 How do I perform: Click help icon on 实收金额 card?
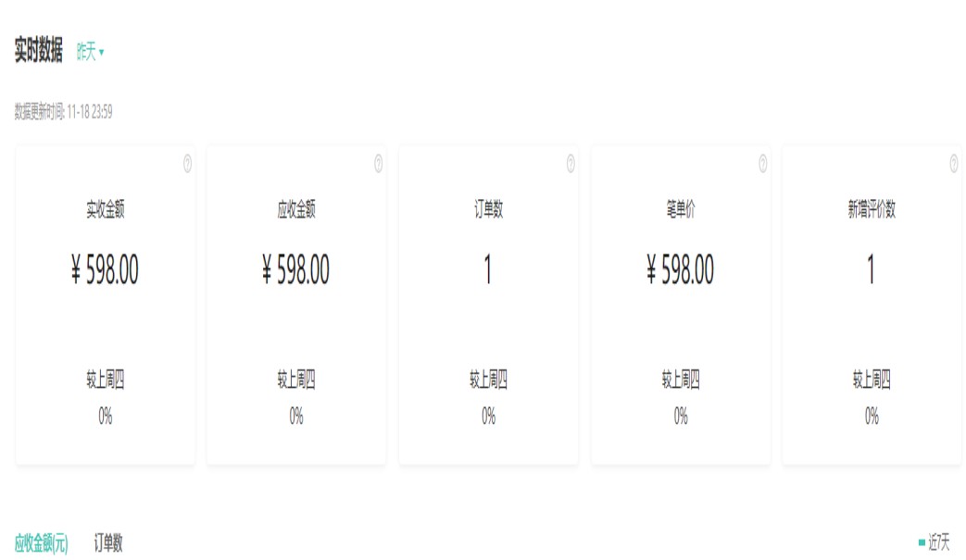pos(187,164)
